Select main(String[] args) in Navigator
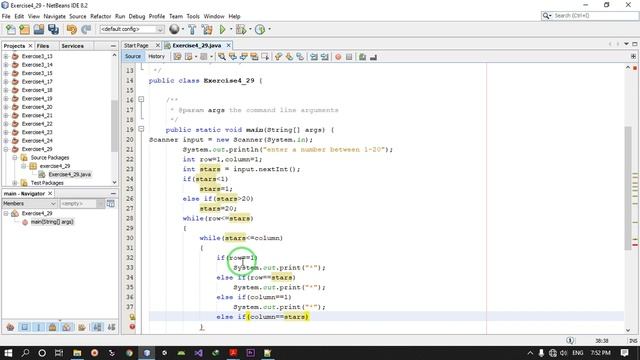The image size is (640, 360). point(52,222)
